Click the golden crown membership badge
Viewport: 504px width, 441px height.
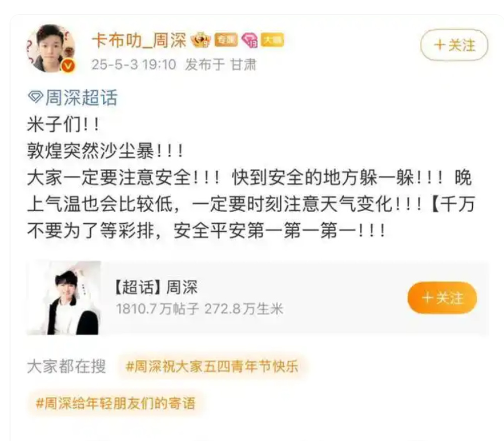tap(201, 40)
